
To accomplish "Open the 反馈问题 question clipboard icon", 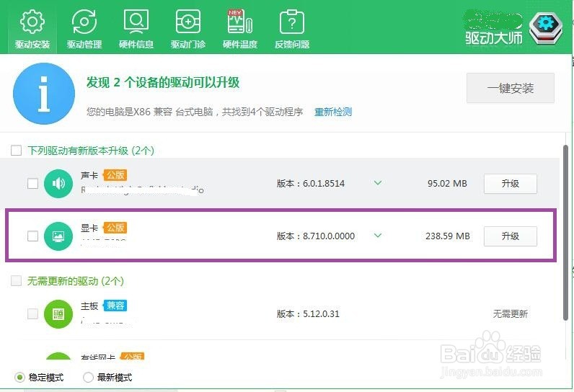I will 292,22.
